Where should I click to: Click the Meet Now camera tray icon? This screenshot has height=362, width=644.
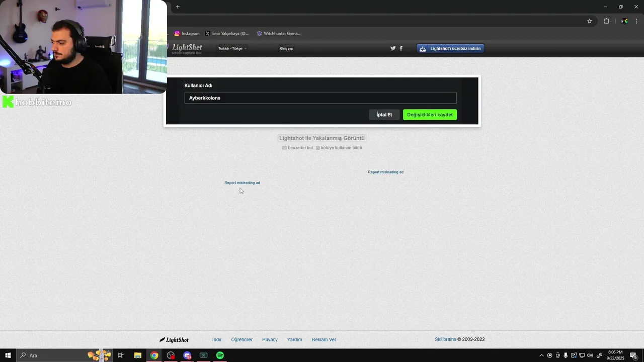tap(557, 355)
